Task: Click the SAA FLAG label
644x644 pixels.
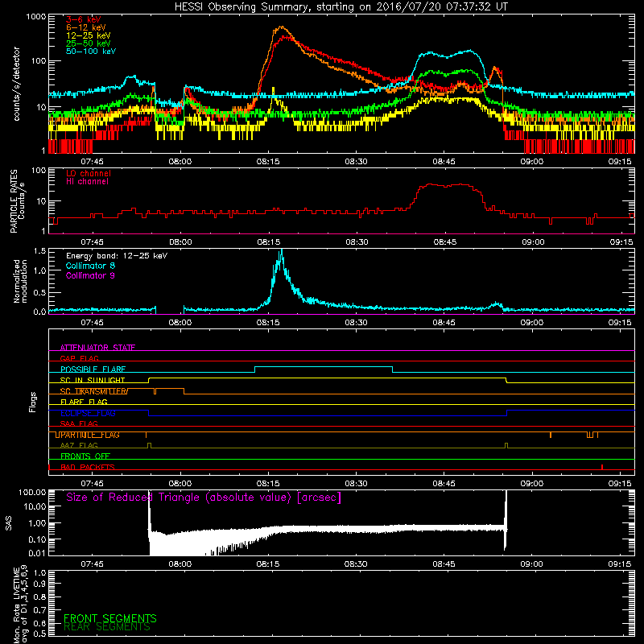Action: coord(79,423)
